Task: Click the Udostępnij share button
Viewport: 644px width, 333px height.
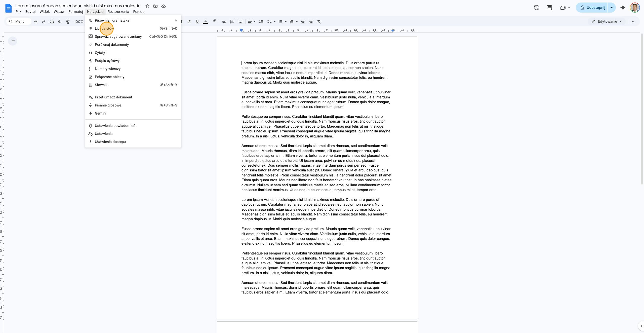Action: pos(592,8)
